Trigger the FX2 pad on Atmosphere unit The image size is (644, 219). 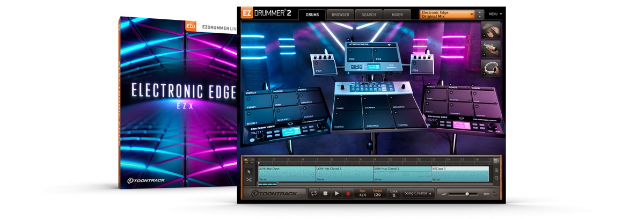(360, 55)
